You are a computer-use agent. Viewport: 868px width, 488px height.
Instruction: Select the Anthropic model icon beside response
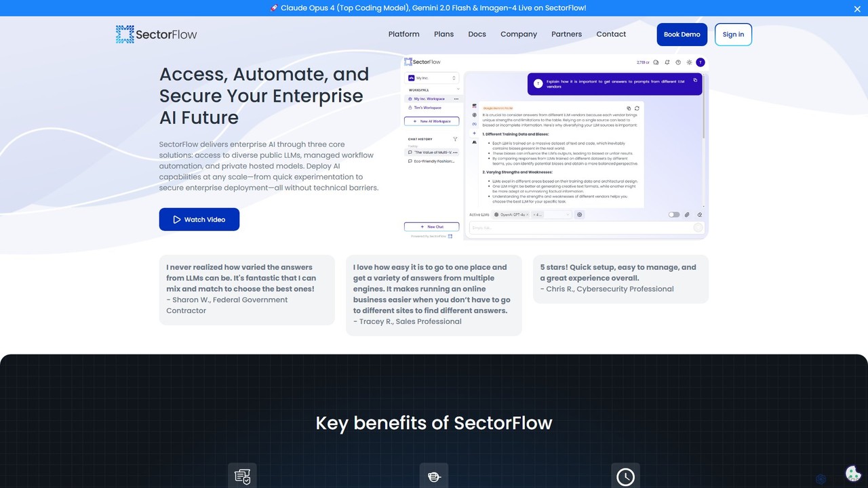click(475, 142)
